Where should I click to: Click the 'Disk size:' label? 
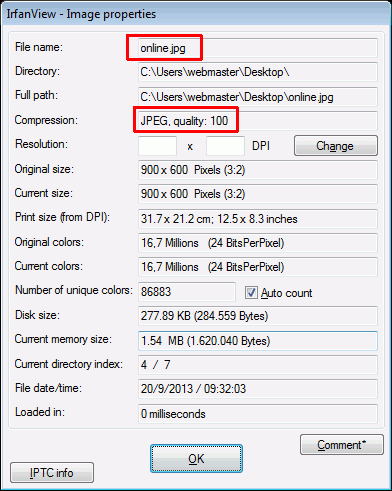37,315
